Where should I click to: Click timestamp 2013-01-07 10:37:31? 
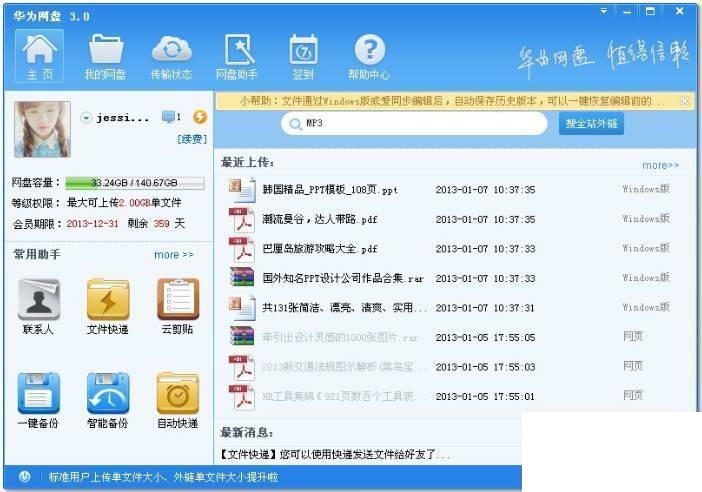tap(485, 308)
